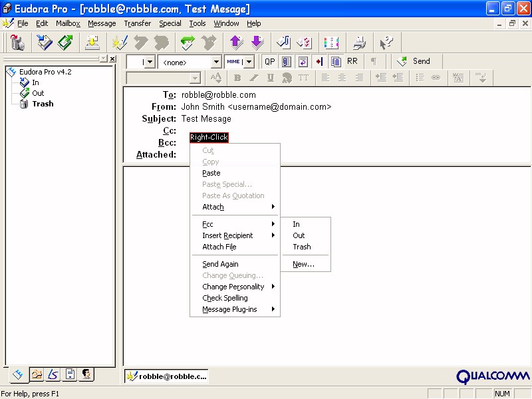Toggle Bold formatting
532x399 pixels.
pyautogui.click(x=237, y=78)
